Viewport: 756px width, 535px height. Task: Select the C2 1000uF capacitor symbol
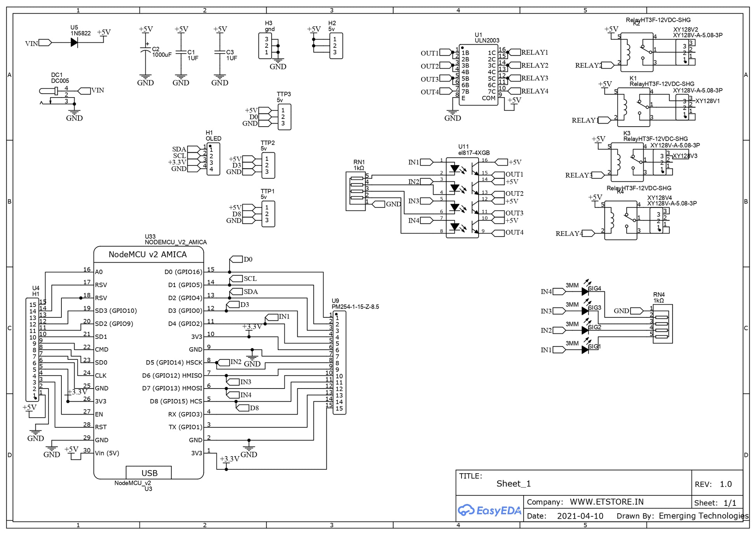click(145, 51)
